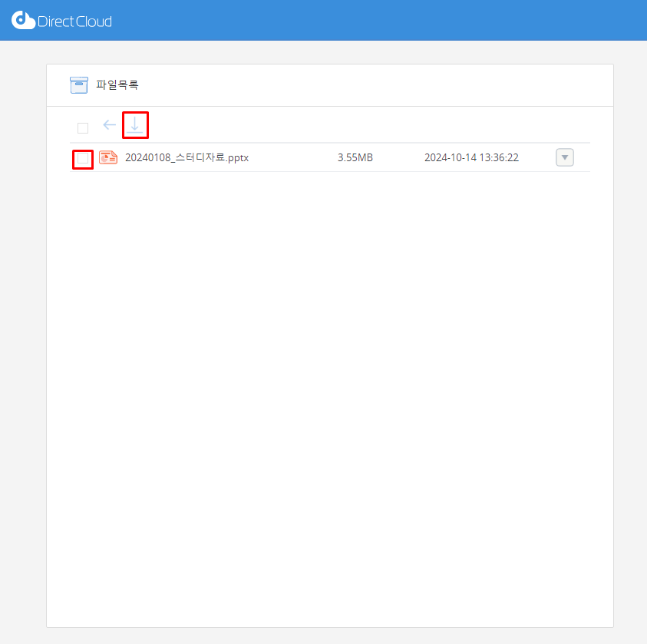Click the pptx presentation file icon
Viewport: 647px width, 644px height.
(108, 157)
